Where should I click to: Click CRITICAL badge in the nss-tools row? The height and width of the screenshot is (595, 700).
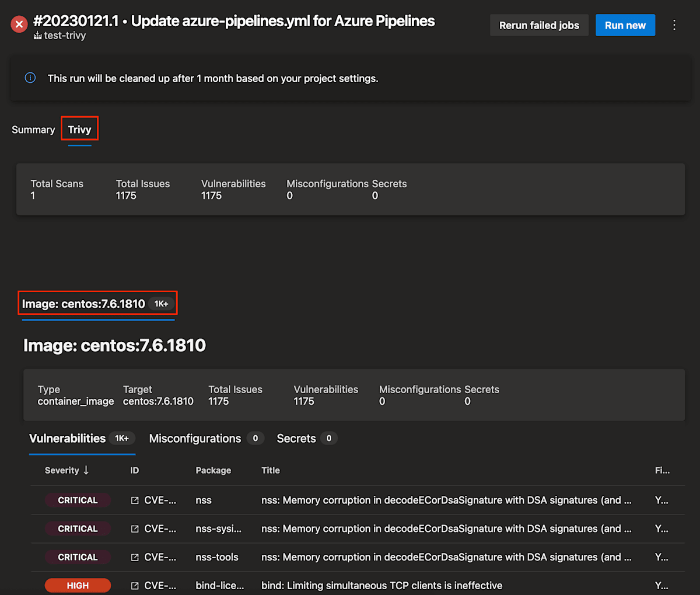pyautogui.click(x=78, y=558)
